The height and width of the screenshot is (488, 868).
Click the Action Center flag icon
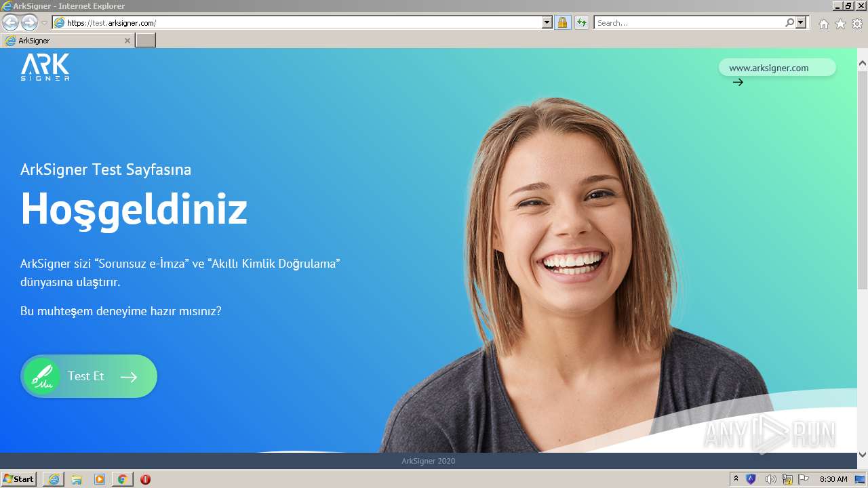point(804,479)
